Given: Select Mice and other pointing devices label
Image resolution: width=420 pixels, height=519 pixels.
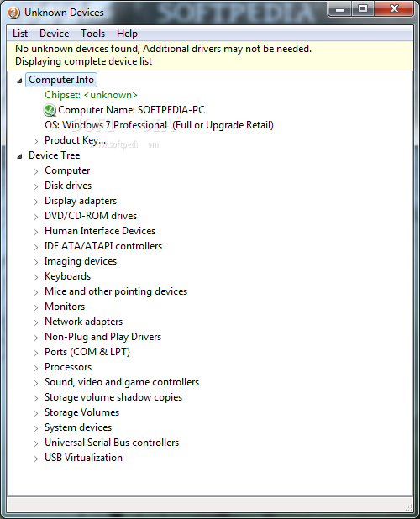Looking at the screenshot, I should tap(116, 291).
